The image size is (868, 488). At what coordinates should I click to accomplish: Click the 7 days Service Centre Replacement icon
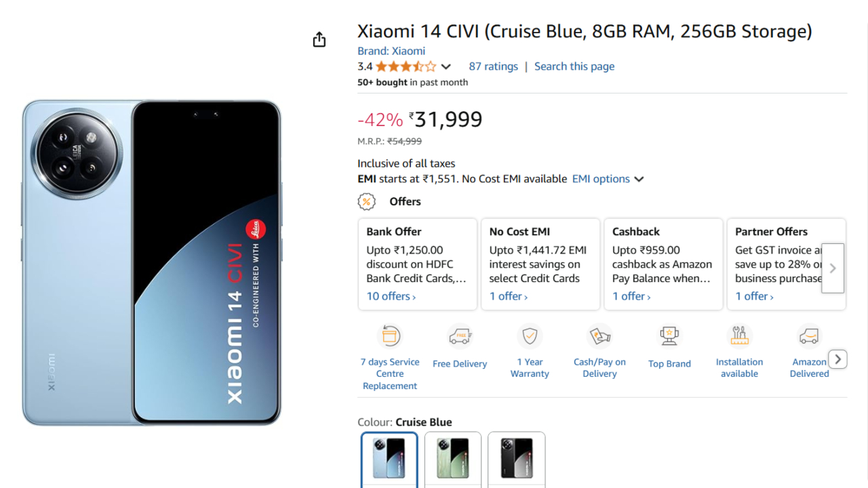click(x=390, y=336)
